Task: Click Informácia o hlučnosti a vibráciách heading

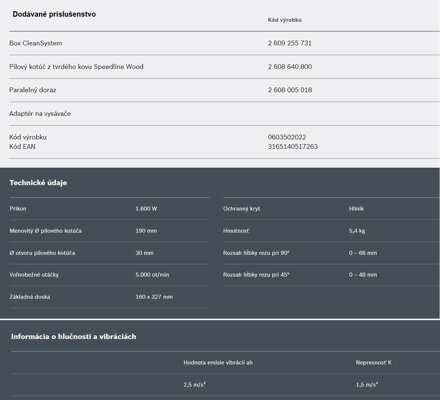Action: [74, 337]
